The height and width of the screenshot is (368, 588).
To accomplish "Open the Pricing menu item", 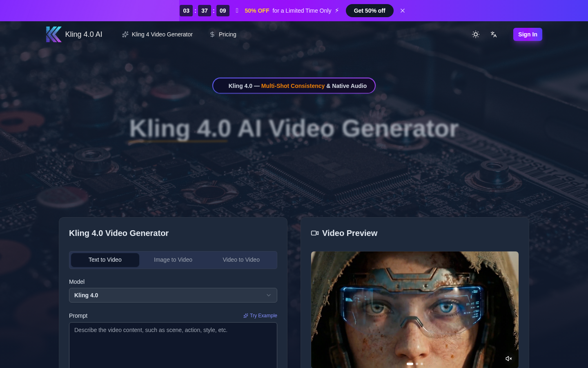I will pos(227,34).
